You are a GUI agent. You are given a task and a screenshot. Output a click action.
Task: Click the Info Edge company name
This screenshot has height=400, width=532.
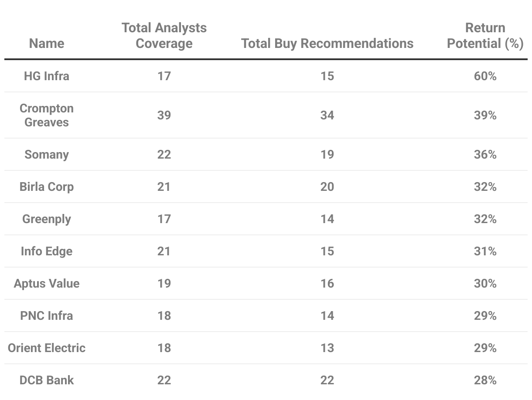point(47,251)
